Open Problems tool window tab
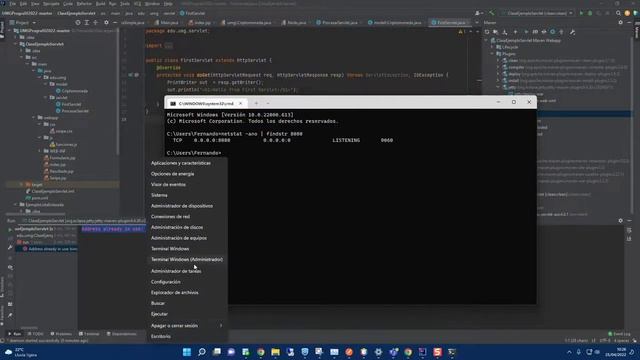This screenshot has height=360, width=640. pyautogui.click(x=61, y=334)
